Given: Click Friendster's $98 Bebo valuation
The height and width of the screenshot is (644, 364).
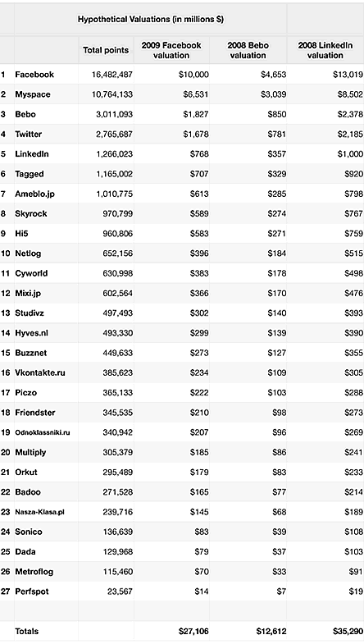Looking at the screenshot, I should pos(279,413).
